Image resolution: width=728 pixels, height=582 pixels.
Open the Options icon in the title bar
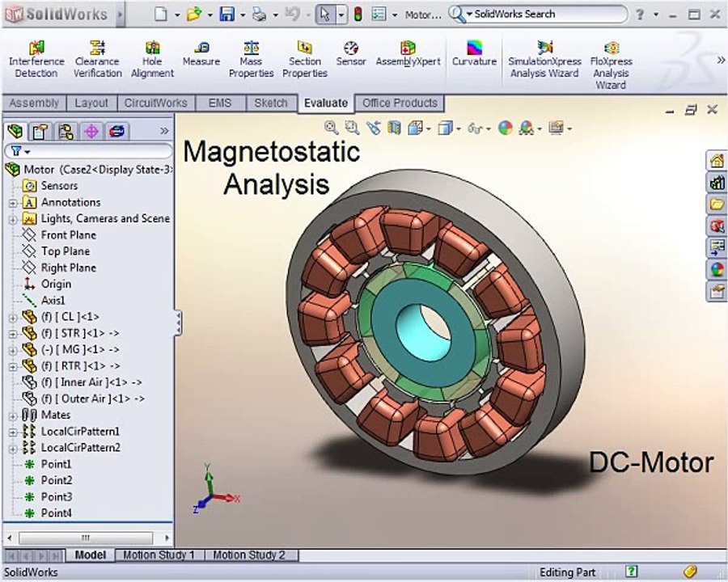coord(379,15)
